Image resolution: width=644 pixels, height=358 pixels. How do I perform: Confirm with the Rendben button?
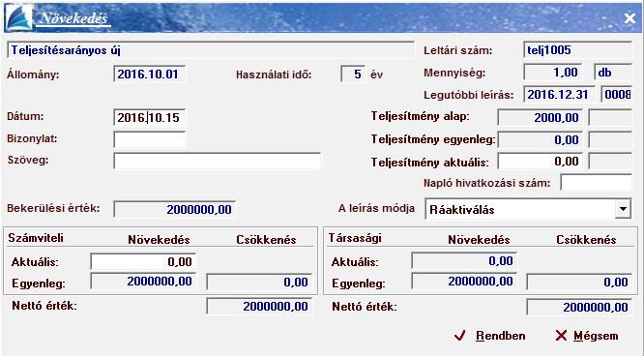[489, 336]
